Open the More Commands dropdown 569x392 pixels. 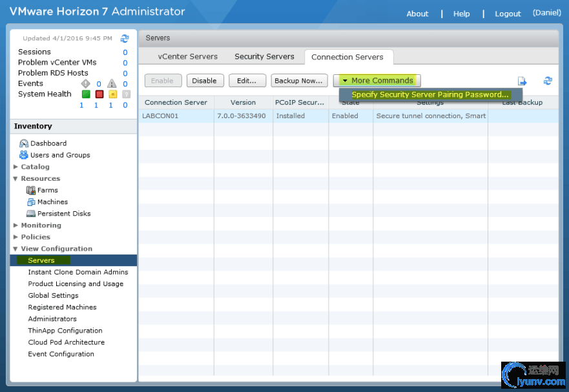coord(377,81)
